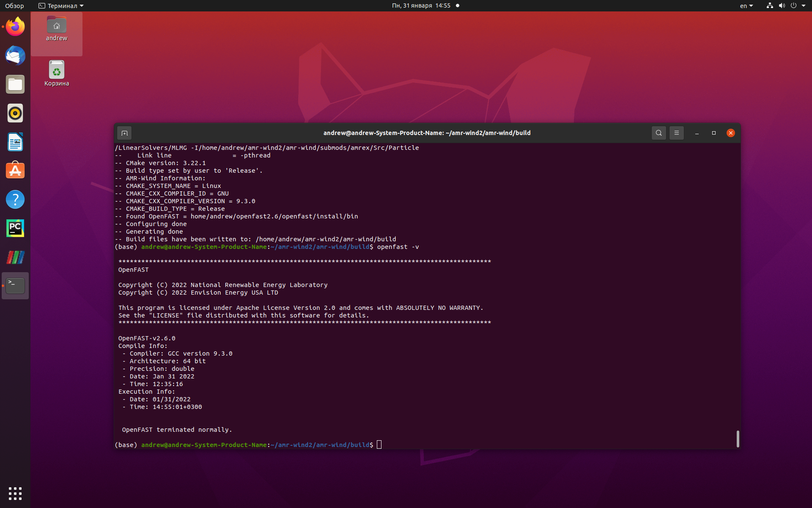Open Firefox from the dock
This screenshot has height=508, width=812.
point(15,26)
